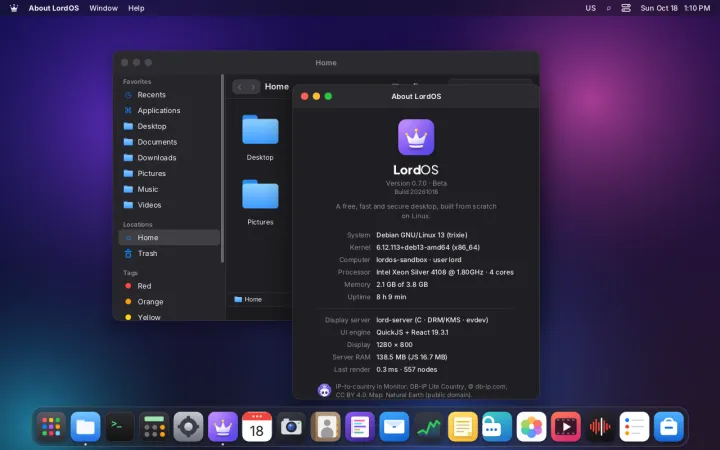
Task: Maximize the About LordOS window
Action: pos(328,96)
